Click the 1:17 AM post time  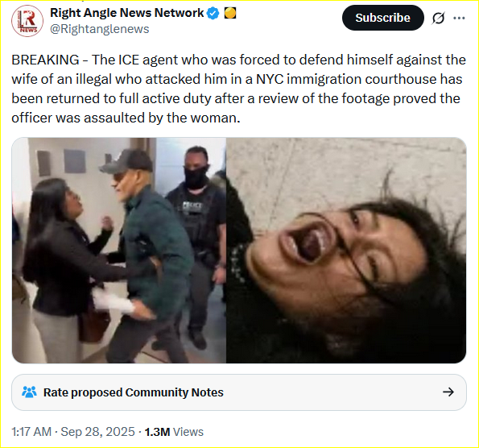(31, 432)
